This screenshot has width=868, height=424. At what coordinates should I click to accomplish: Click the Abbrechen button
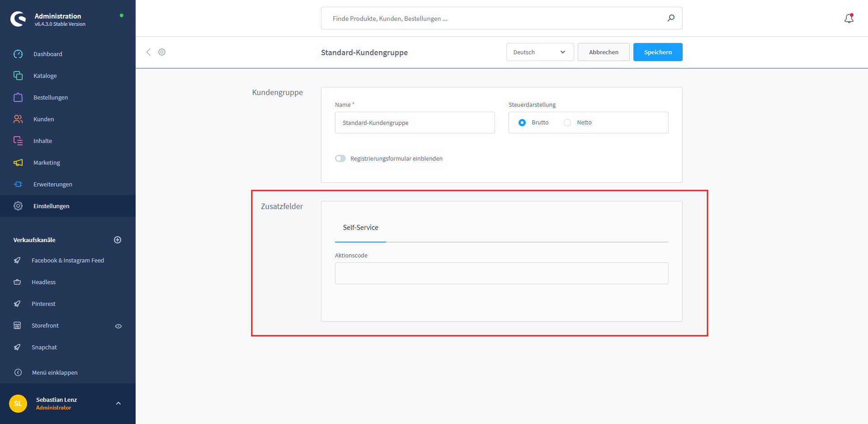604,52
